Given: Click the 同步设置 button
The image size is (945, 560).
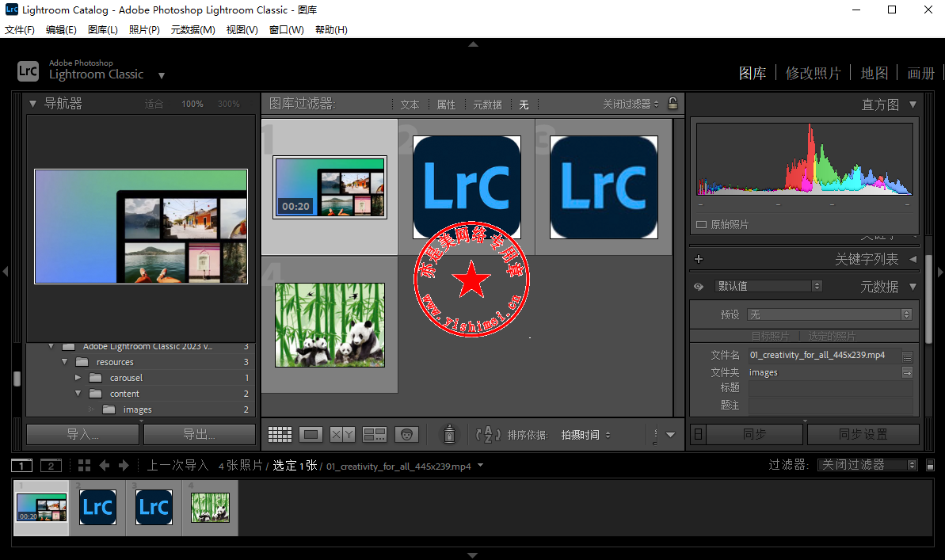Looking at the screenshot, I should [x=863, y=434].
